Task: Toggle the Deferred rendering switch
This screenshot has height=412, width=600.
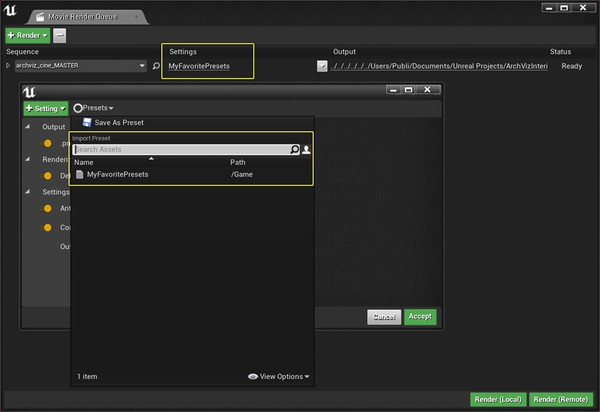Action: coord(45,176)
